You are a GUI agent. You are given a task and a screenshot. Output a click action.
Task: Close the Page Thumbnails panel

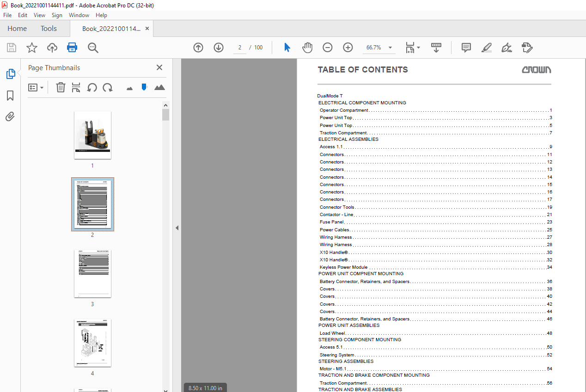159,67
